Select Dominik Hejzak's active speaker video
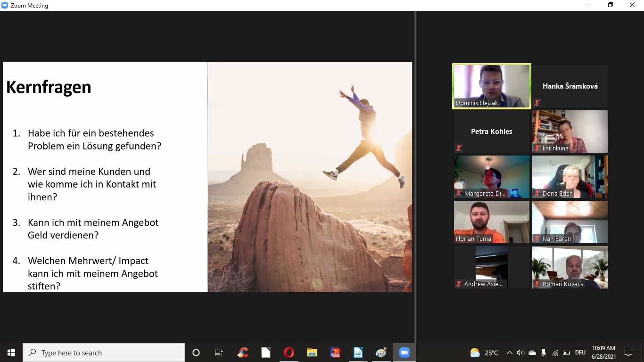 click(x=492, y=86)
